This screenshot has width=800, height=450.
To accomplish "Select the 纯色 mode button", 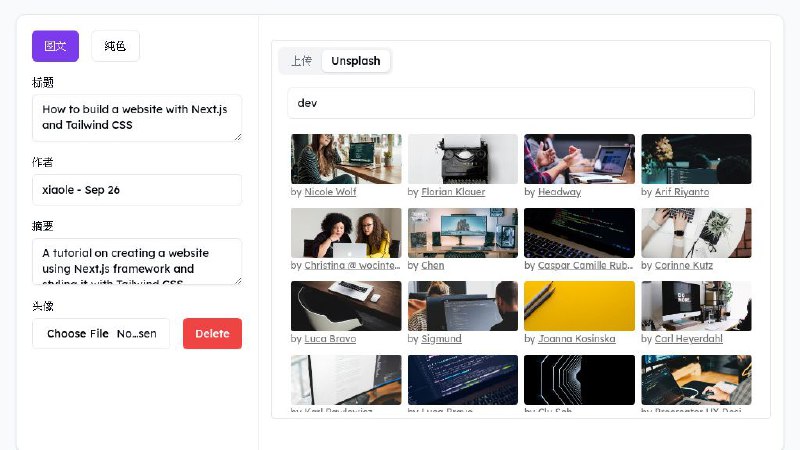I will point(115,46).
